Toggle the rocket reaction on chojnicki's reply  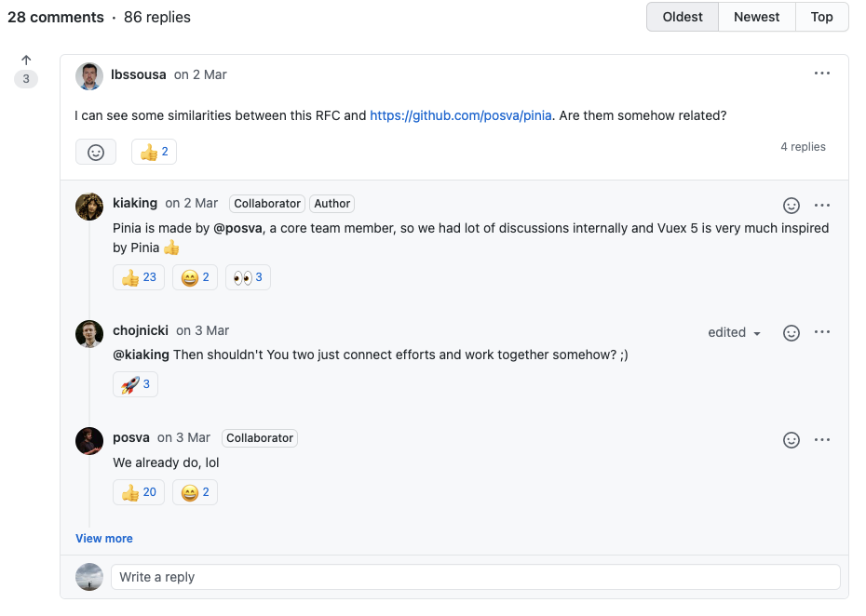[136, 384]
